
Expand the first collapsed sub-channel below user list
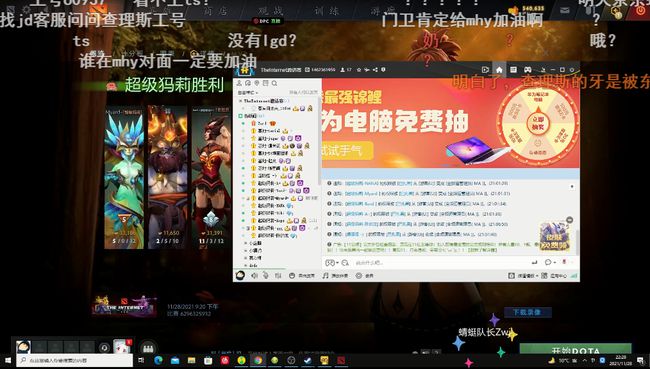click(246, 243)
